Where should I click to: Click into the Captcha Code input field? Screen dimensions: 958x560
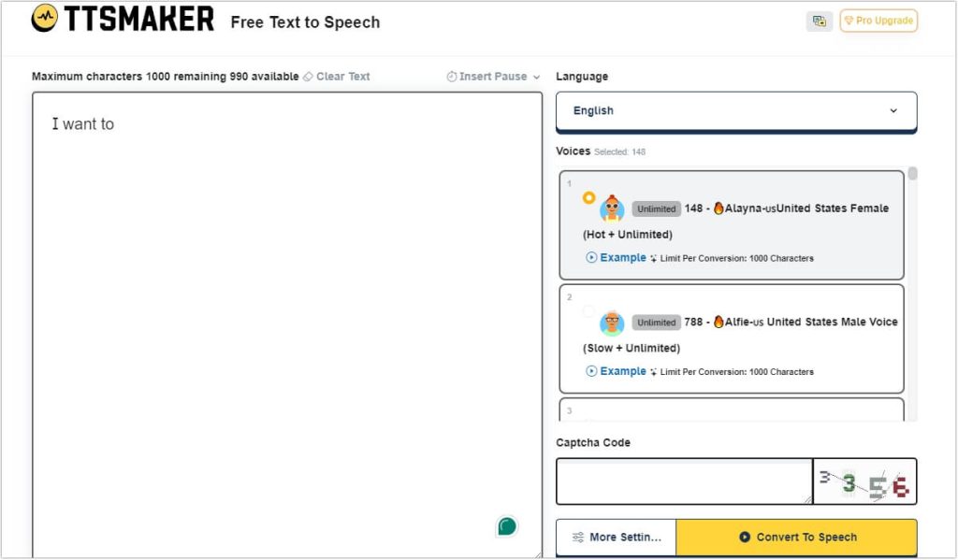click(x=683, y=481)
